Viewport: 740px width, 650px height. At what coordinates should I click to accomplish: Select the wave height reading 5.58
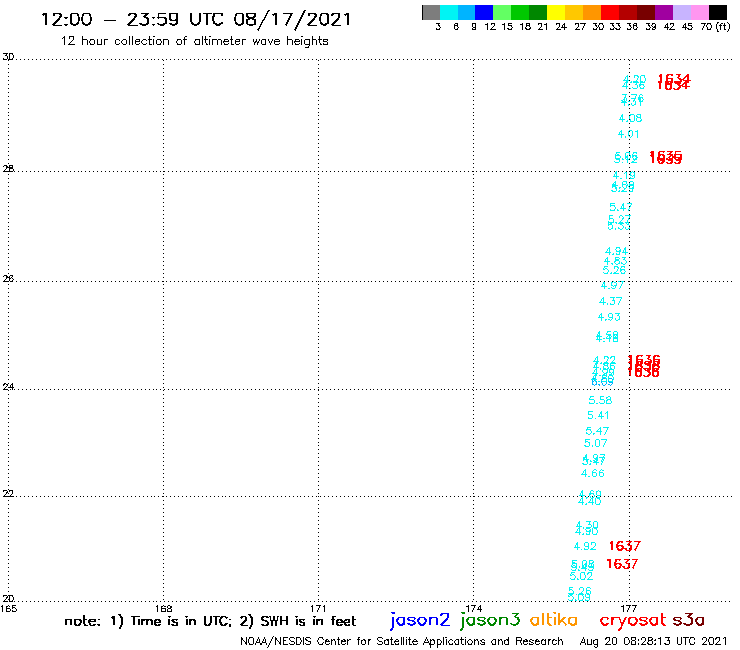[600, 400]
